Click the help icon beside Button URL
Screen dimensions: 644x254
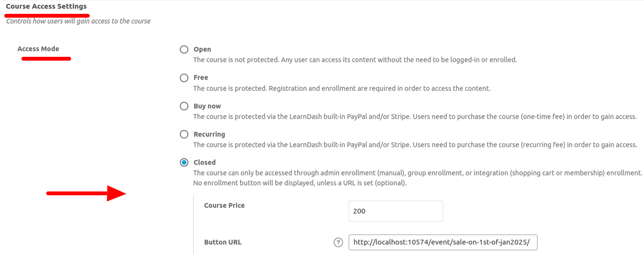tap(338, 242)
